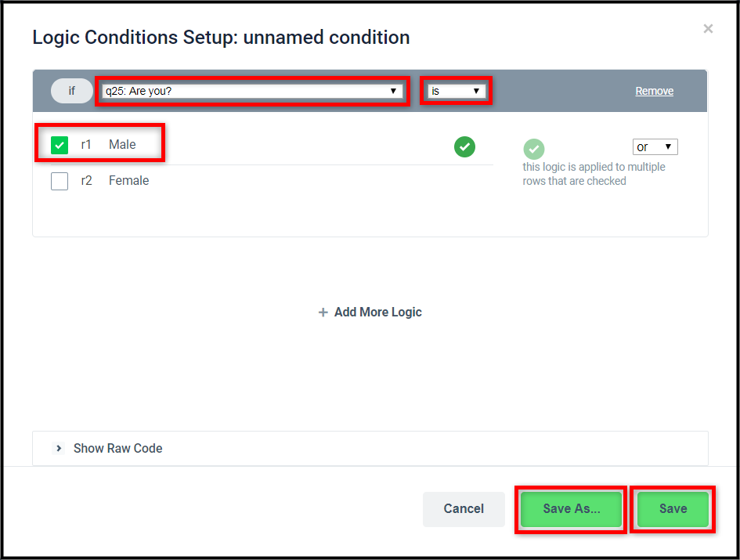Uncheck the r1 Male checkbox
Screen dimensions: 740x560
pos(60,145)
